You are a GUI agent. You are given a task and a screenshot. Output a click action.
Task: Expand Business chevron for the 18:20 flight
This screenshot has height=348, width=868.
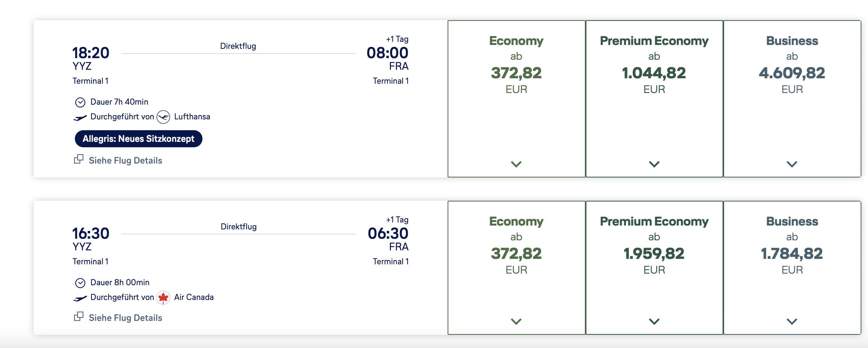[x=792, y=164]
